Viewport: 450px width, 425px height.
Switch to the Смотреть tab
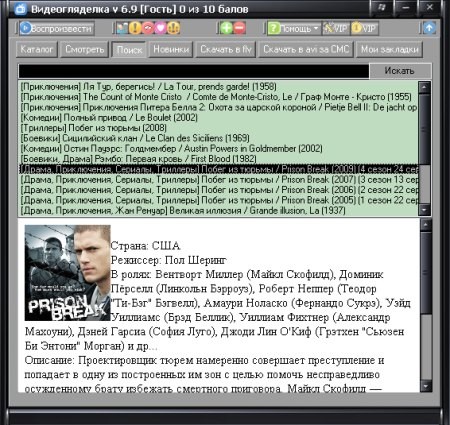pyautogui.click(x=84, y=49)
